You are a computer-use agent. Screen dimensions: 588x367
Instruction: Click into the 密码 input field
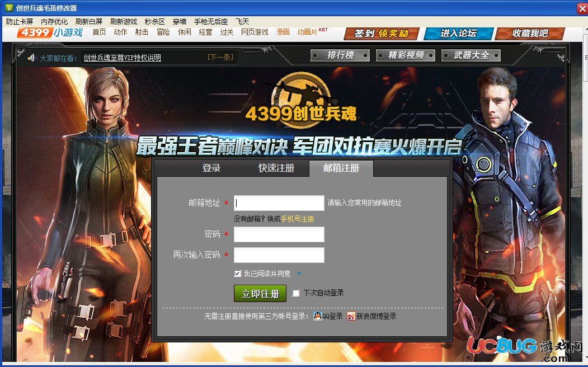[279, 234]
